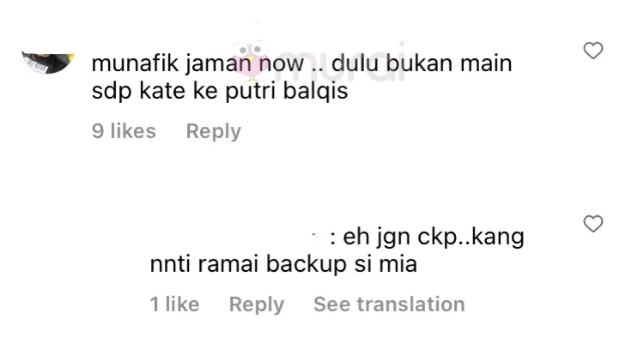Tap the heart beside the putri balqis comment
Screen dimensions: 644x355
[x=593, y=51]
